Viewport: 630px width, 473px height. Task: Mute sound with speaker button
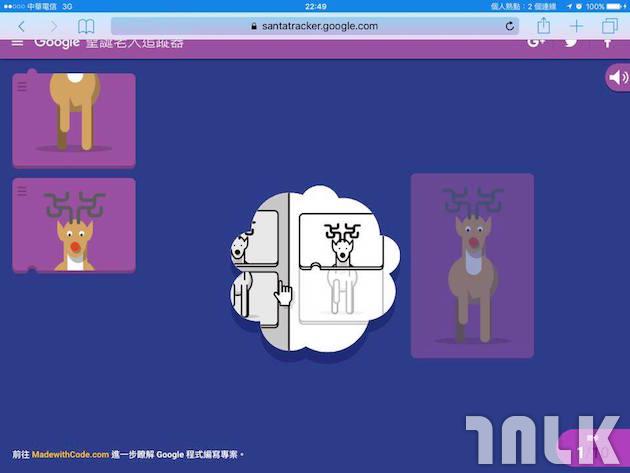click(618, 77)
